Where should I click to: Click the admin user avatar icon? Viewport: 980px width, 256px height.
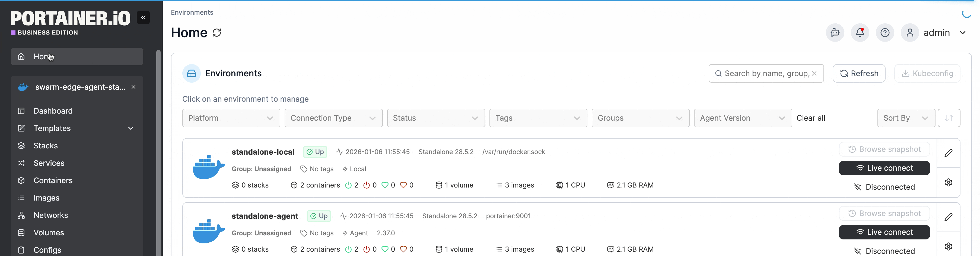tap(910, 33)
